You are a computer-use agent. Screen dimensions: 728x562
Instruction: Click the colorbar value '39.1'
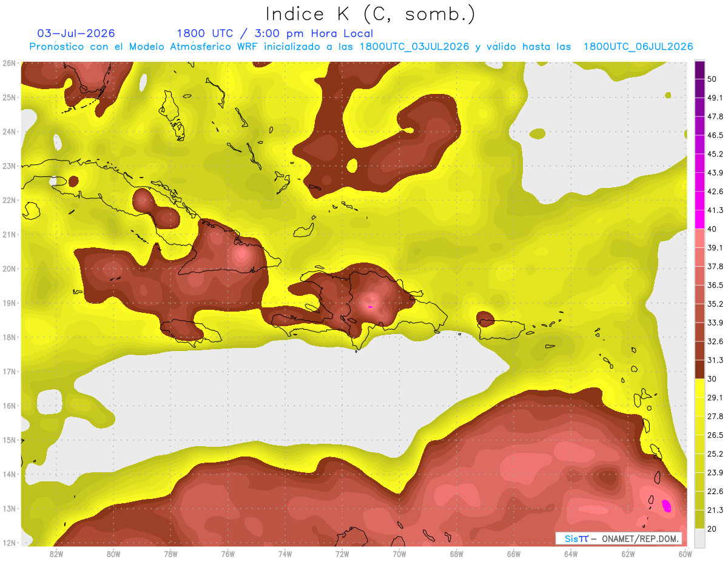coord(715,247)
